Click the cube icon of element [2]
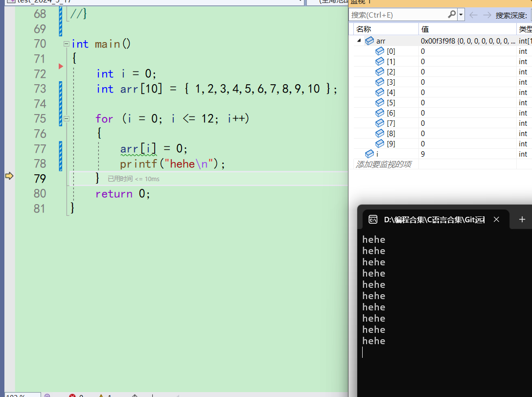532x397 pixels. pyautogui.click(x=380, y=72)
